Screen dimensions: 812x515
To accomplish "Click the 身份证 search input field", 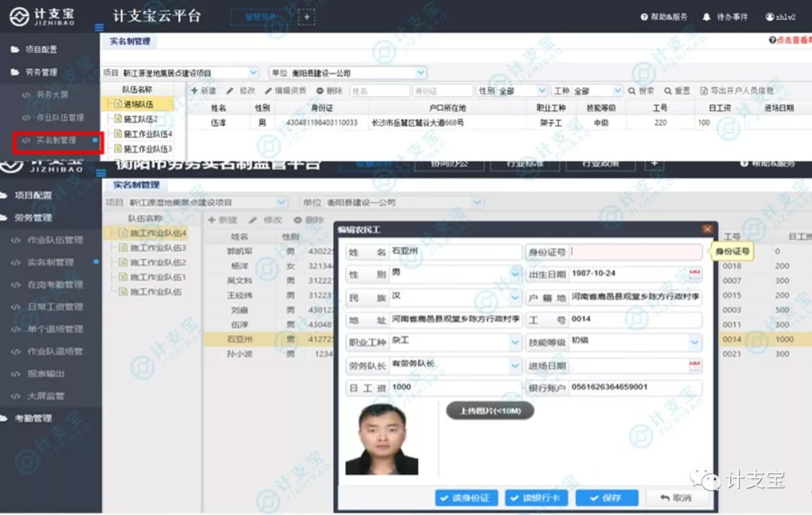I will (443, 90).
